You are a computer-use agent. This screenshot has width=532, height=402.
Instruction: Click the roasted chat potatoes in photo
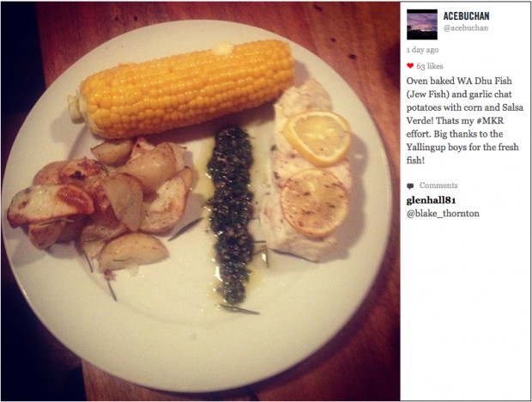(100, 204)
